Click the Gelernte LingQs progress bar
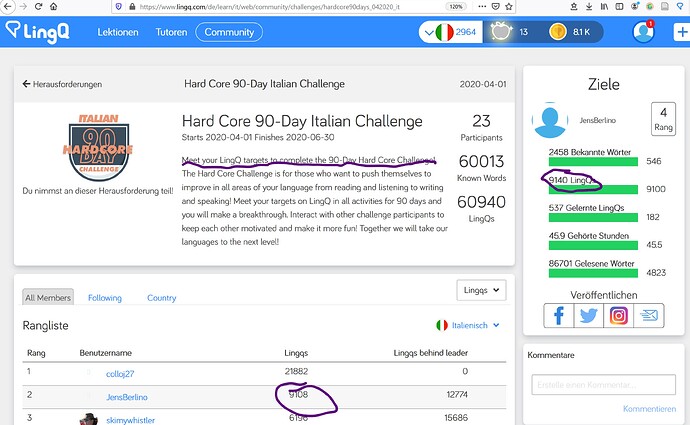This screenshot has width=690, height=425. [x=593, y=217]
